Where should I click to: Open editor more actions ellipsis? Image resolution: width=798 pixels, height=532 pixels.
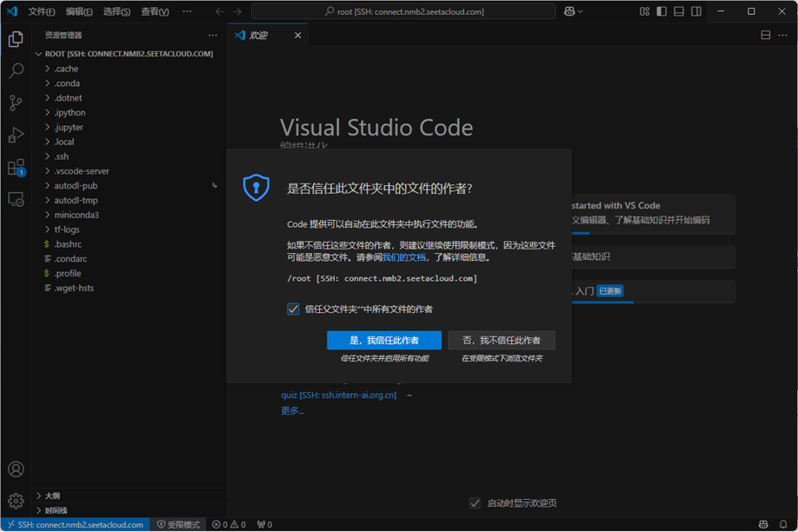782,35
